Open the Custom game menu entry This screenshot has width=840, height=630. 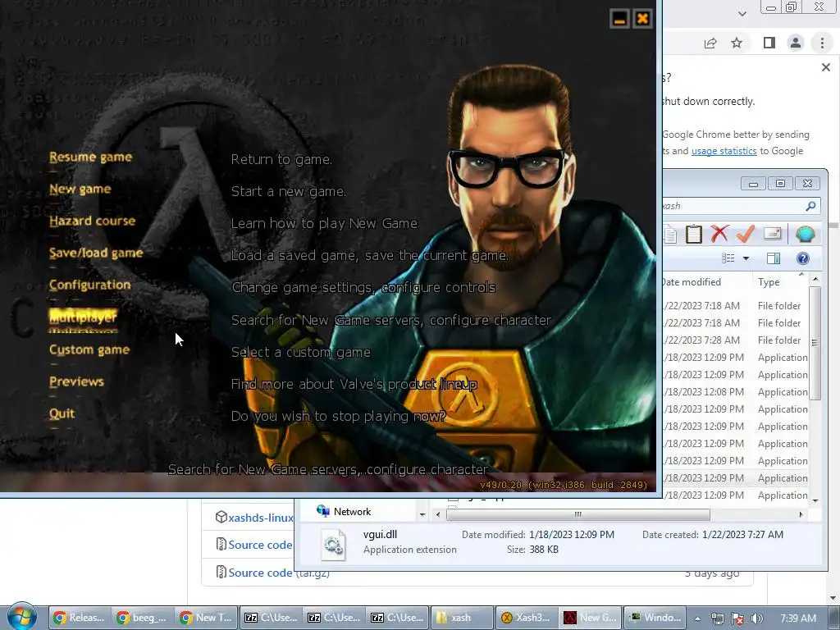pyautogui.click(x=89, y=349)
